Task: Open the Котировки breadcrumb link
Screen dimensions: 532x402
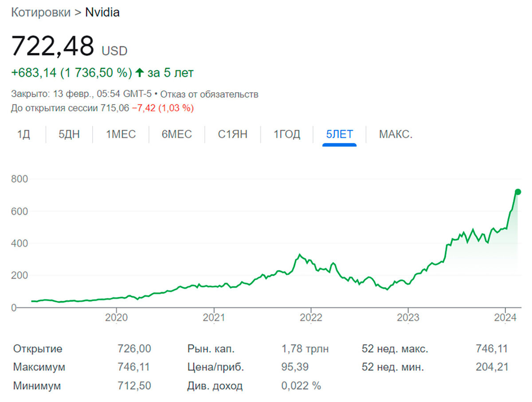Action: coord(40,12)
